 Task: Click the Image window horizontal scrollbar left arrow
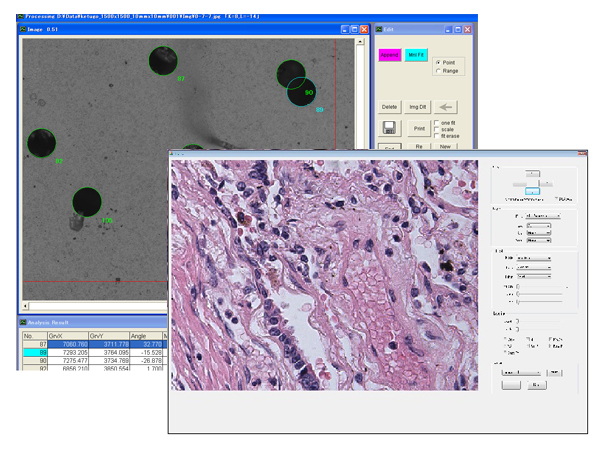(26, 306)
